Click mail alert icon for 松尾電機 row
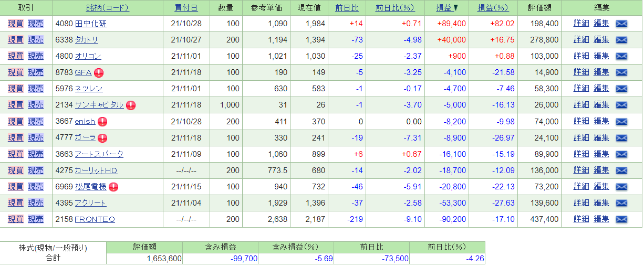644x267 pixels. tap(621, 187)
